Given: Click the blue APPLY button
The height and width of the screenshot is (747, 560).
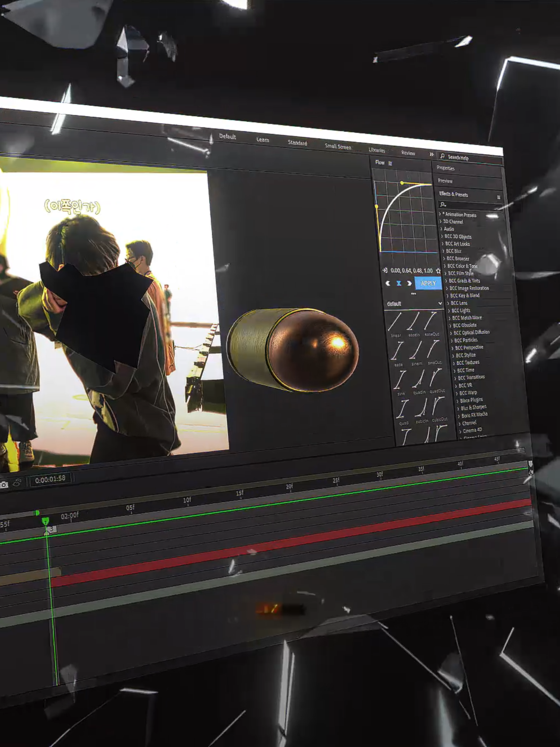Looking at the screenshot, I should (x=428, y=283).
